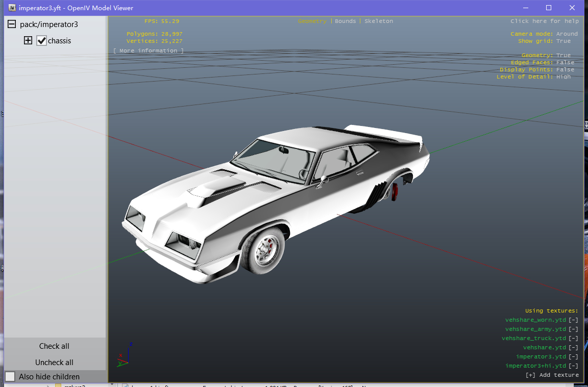Click the vehshare_worn.ytd texture name
Screen dimensions: 588x387
click(x=535, y=320)
